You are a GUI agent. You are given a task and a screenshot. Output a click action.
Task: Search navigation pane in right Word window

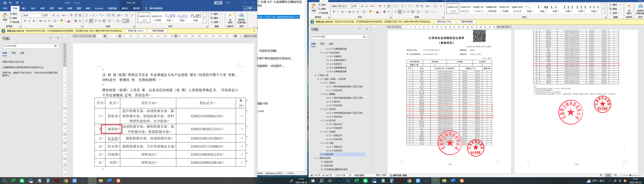coord(339,37)
